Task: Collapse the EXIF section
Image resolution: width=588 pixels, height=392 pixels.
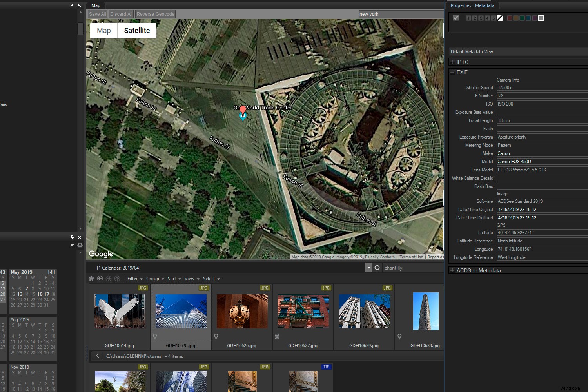Action: 452,72
